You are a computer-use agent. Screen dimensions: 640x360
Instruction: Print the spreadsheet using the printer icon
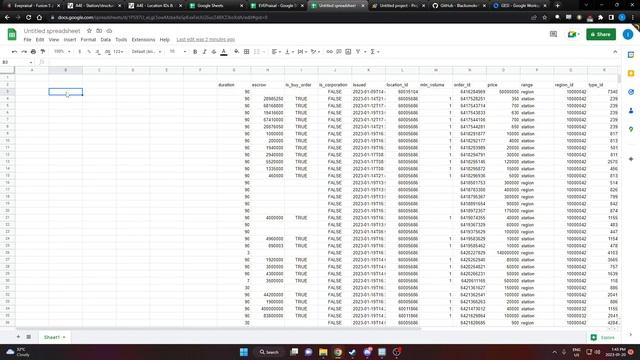pyautogui.click(x=33, y=52)
